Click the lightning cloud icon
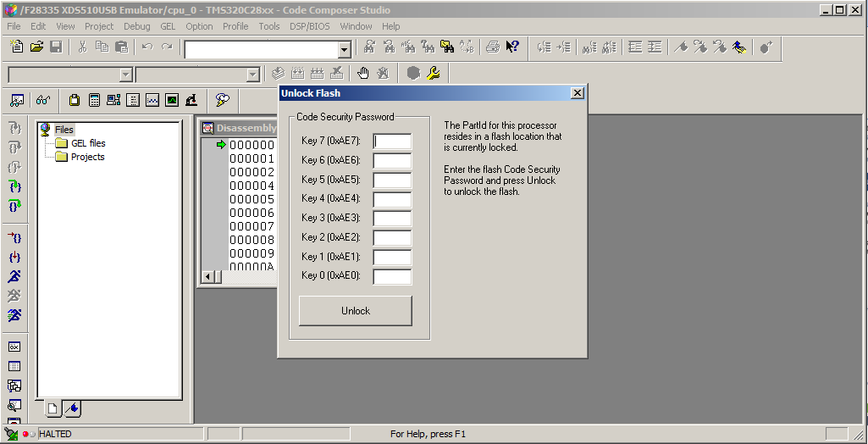Viewport: 868px width, 444px height. [x=222, y=100]
